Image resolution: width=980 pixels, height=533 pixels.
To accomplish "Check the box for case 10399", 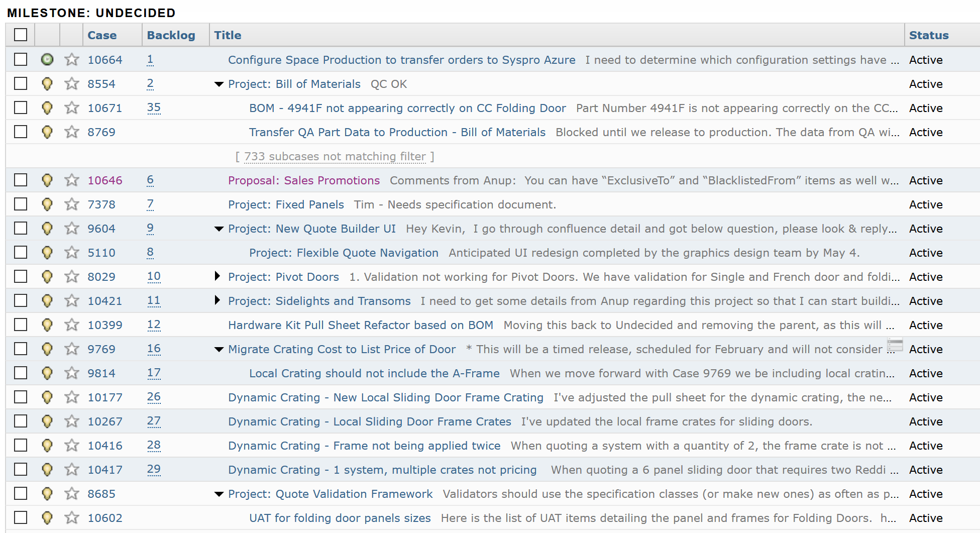I will point(21,325).
